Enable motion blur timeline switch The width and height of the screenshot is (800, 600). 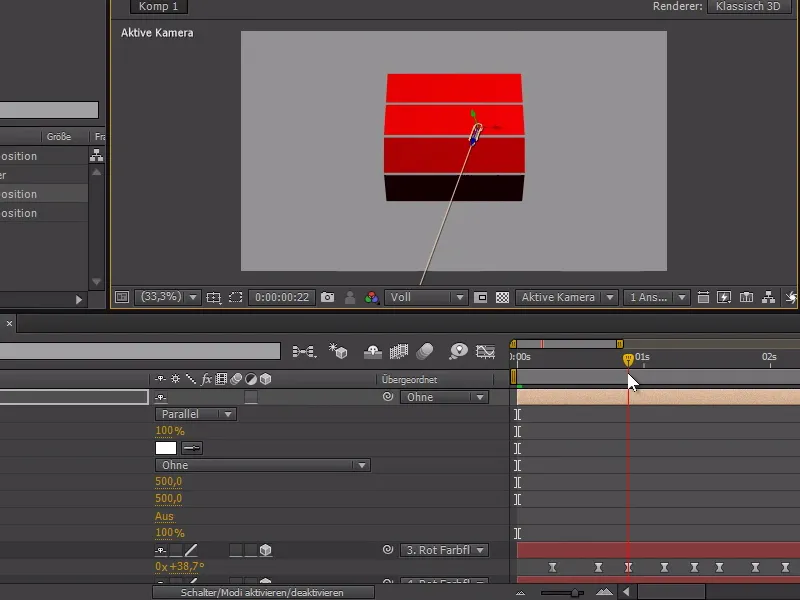click(424, 351)
